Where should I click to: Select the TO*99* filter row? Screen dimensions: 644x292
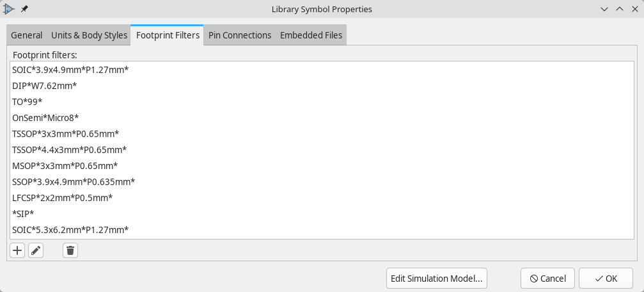click(27, 102)
